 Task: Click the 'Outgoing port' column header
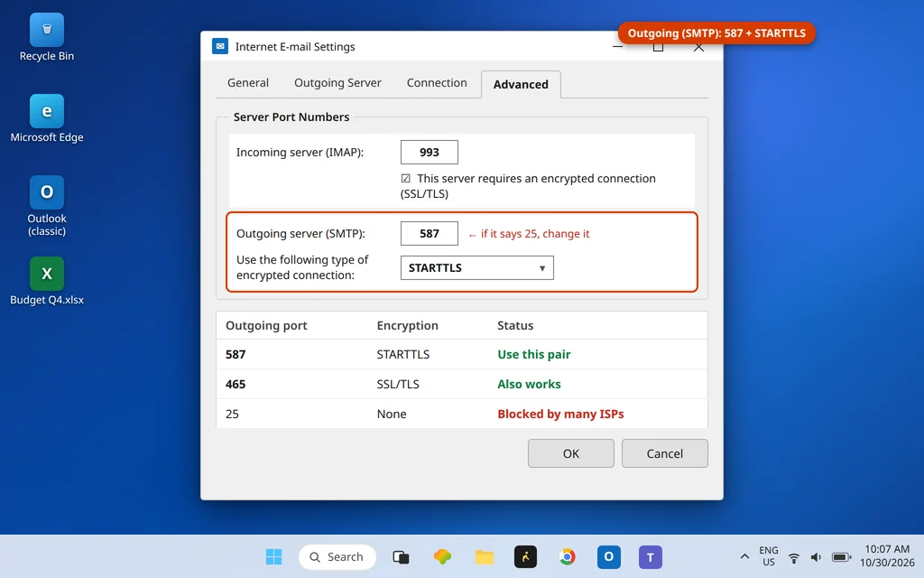tap(266, 325)
